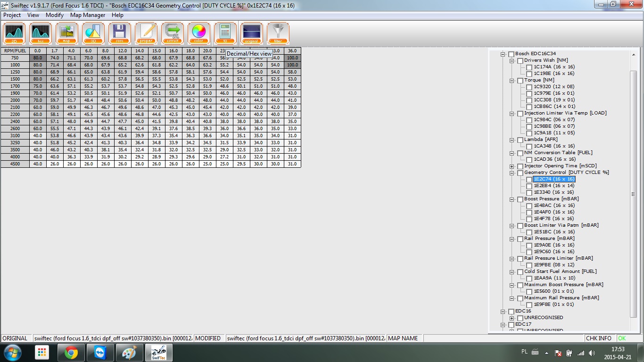Click the extract toolbar icon

pyautogui.click(x=173, y=33)
